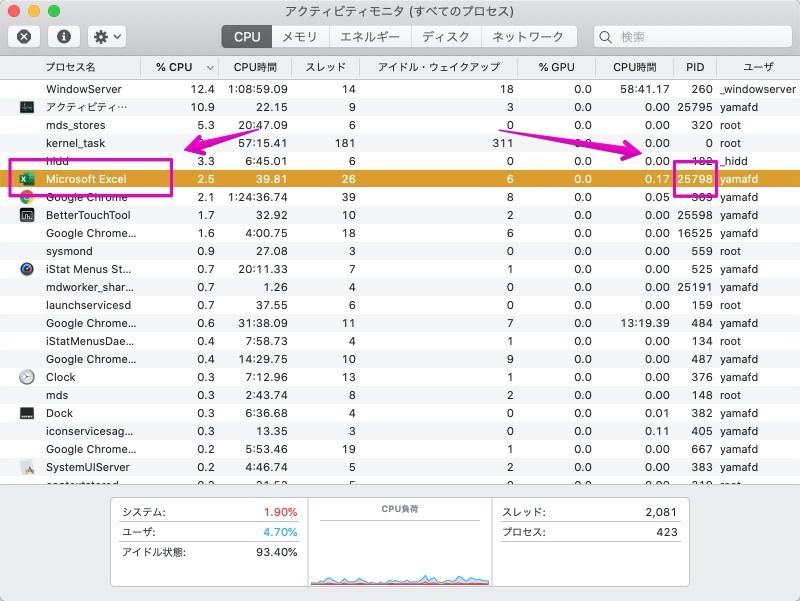Click the Google Chrome icon in list

27,197
